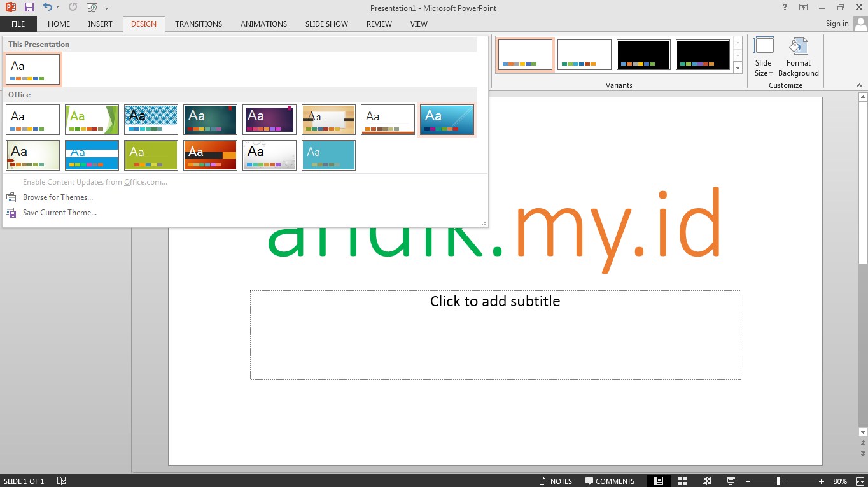This screenshot has width=868, height=487.
Task: Expand the Variants gallery More arrow
Action: click(x=738, y=67)
